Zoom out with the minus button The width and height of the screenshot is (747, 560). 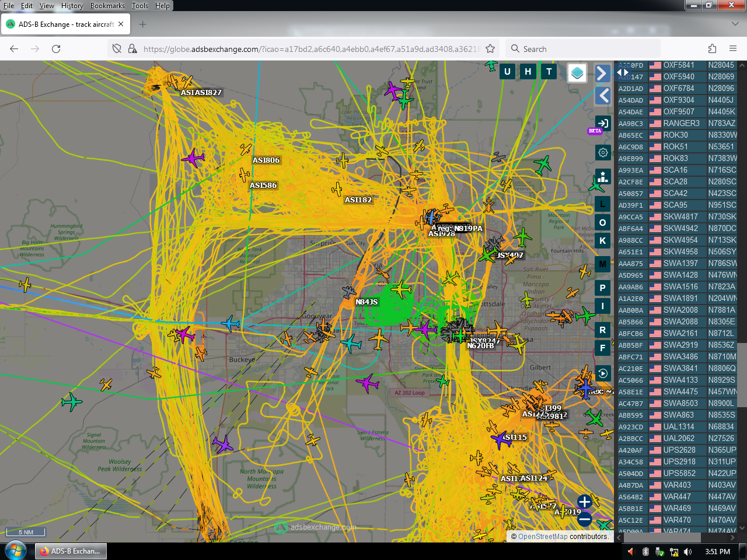(585, 519)
